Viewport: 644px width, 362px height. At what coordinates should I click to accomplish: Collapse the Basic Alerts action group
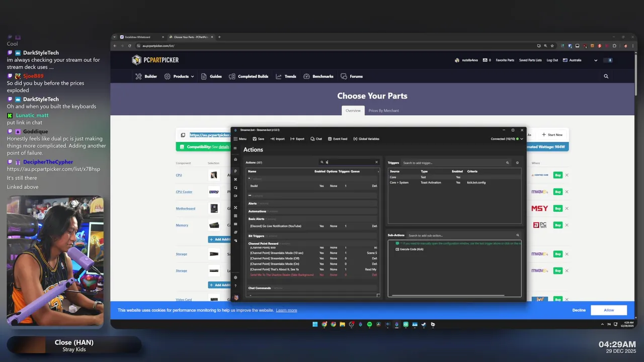tap(312, 219)
